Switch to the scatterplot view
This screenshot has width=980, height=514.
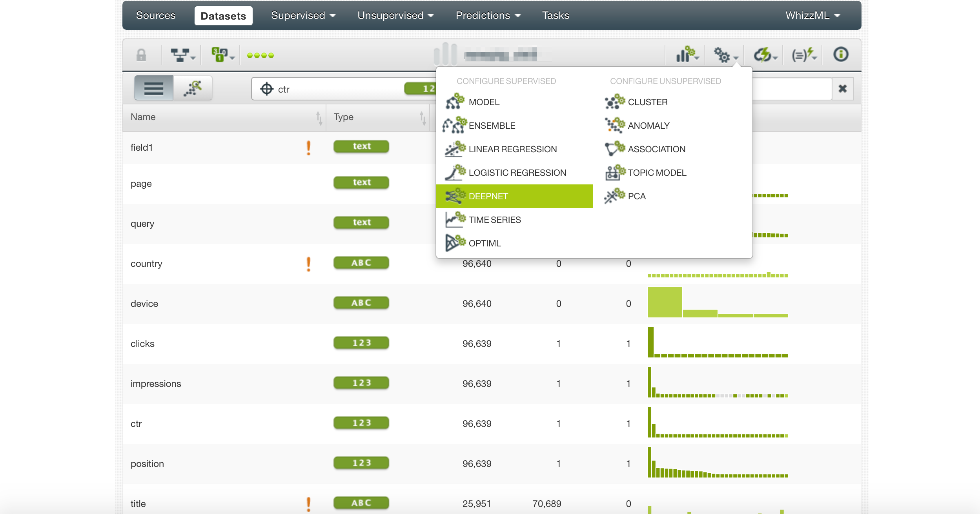[x=193, y=88]
